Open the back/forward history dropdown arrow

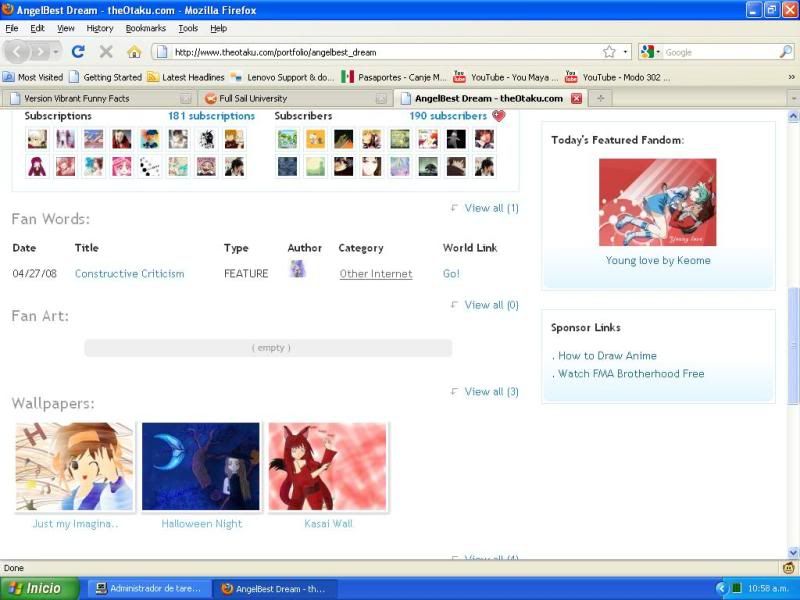tap(56, 52)
